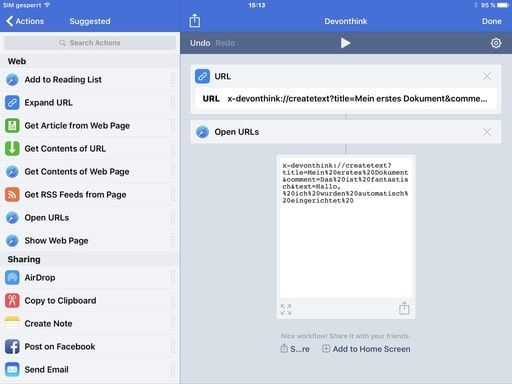Viewport: 512px width, 384px height.
Task: Remove the URL action block
Action: [487, 76]
